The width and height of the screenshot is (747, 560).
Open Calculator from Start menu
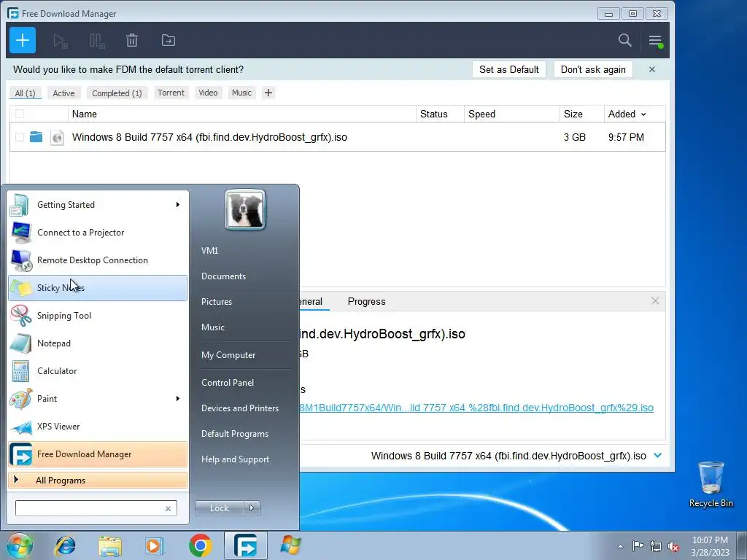pyautogui.click(x=98, y=371)
